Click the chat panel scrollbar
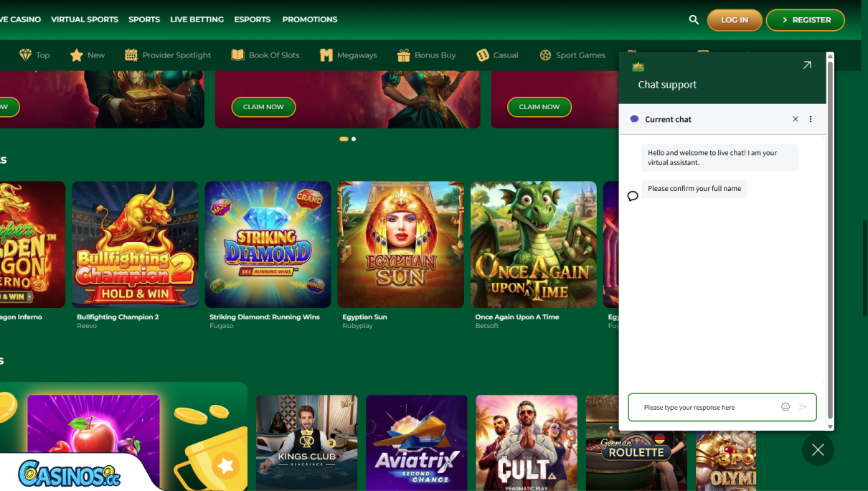Image resolution: width=868 pixels, height=491 pixels. 831,241
